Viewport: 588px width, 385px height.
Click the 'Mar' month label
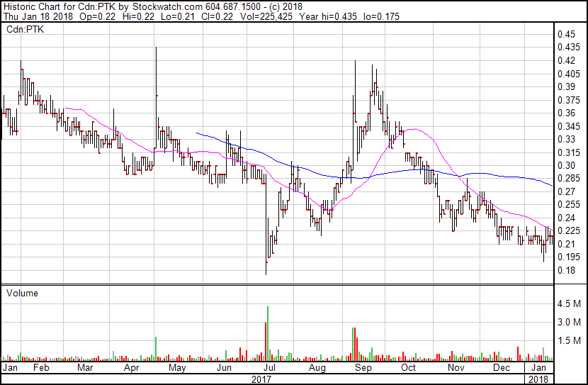(x=85, y=367)
